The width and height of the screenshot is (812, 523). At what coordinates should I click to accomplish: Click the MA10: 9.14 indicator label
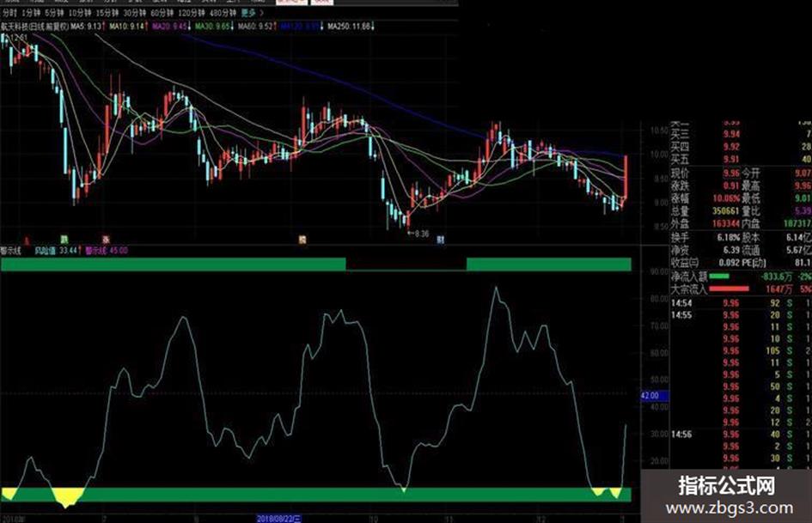[x=129, y=26]
